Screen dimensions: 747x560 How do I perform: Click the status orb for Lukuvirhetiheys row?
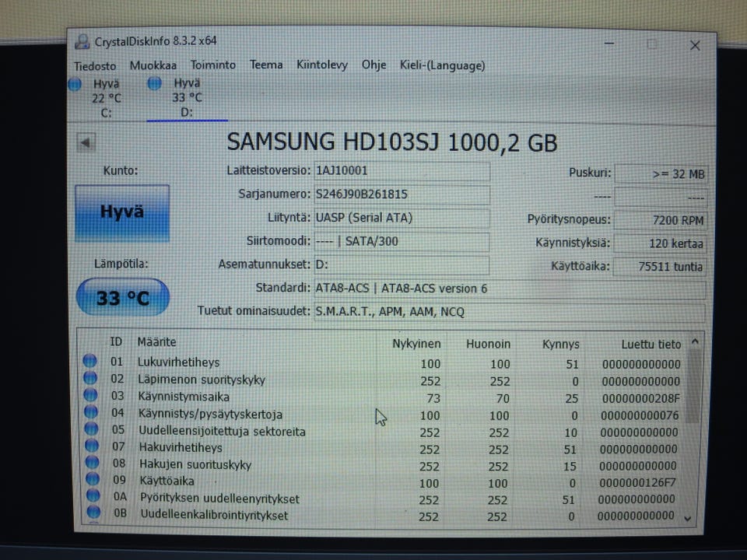pyautogui.click(x=89, y=361)
